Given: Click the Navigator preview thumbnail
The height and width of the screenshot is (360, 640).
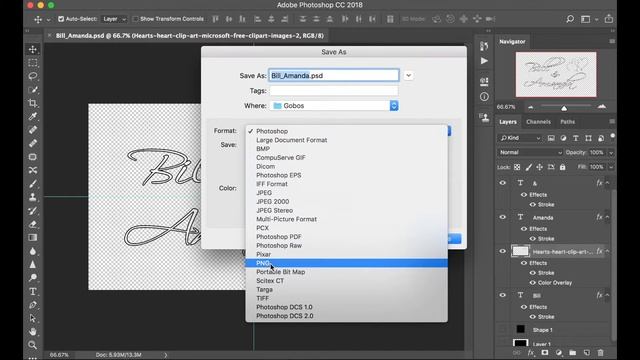Looking at the screenshot, I should [x=556, y=74].
